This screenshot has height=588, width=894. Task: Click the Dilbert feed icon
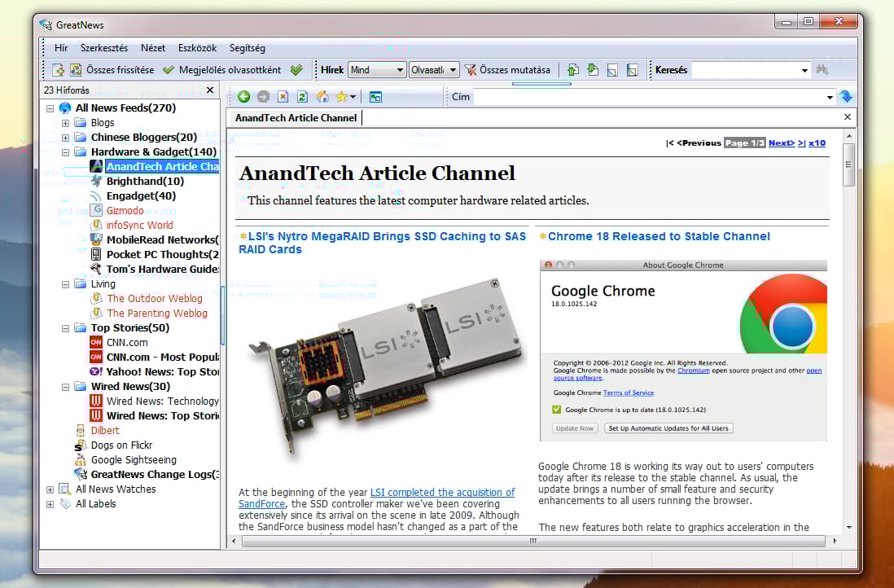pos(81,431)
